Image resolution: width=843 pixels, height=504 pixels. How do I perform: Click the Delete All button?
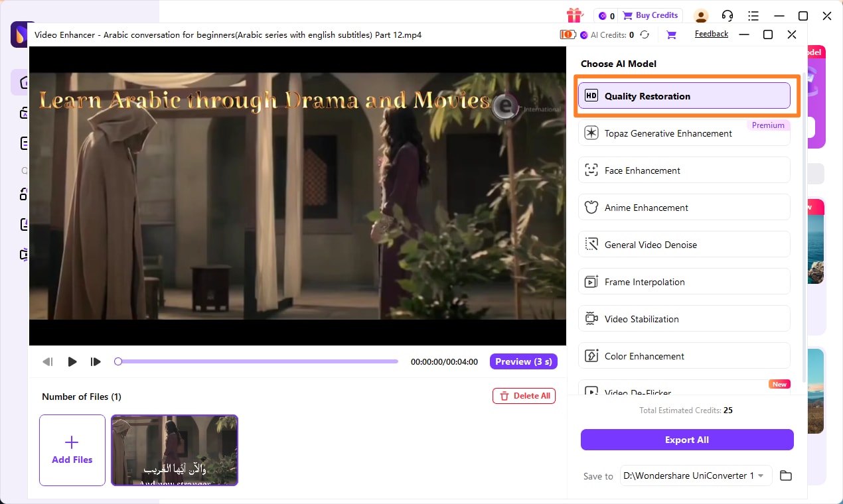[x=524, y=396]
